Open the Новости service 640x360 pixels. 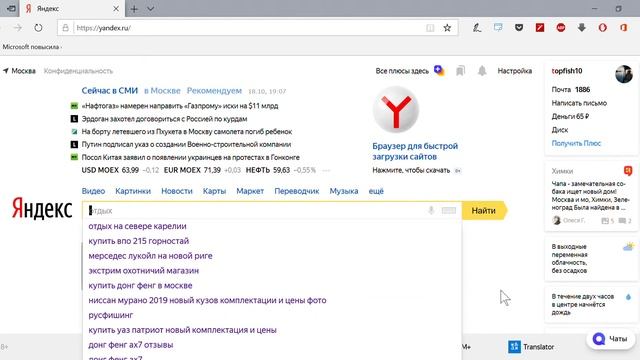tap(177, 191)
